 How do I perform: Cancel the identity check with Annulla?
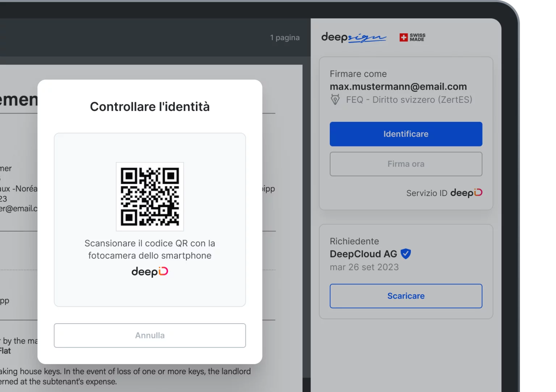coord(150,336)
